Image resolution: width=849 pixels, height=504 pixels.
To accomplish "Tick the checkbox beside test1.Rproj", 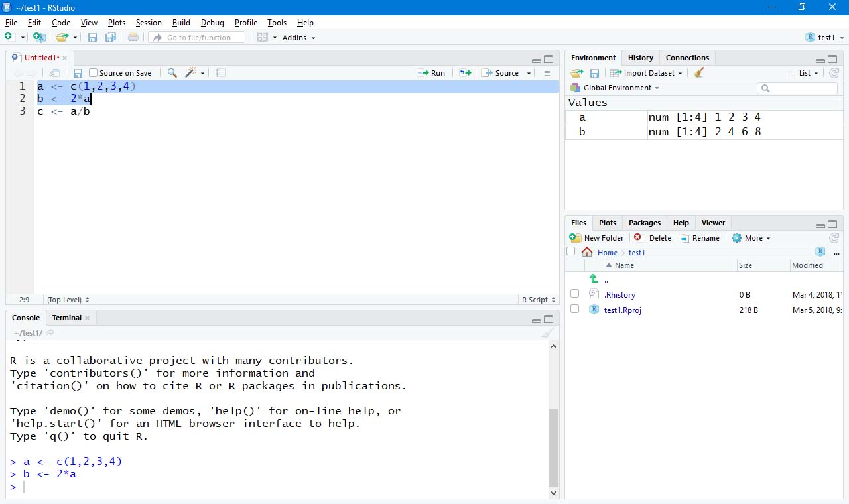I will [x=574, y=309].
